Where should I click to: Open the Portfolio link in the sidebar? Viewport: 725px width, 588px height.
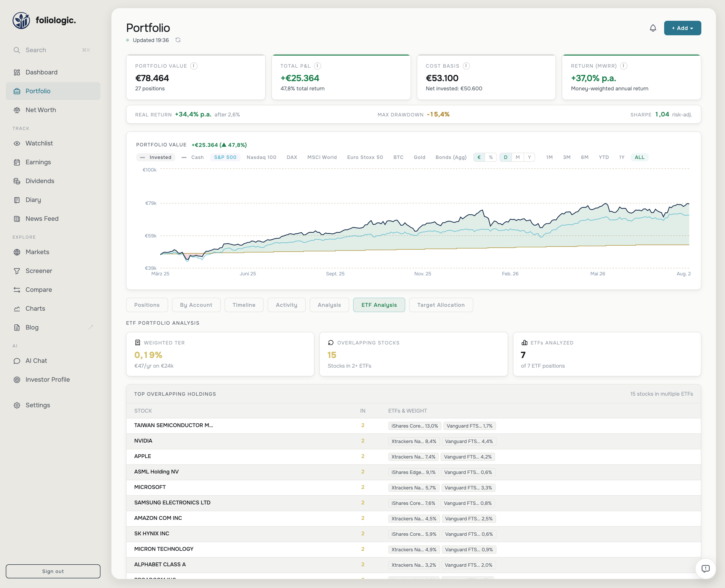pyautogui.click(x=53, y=91)
